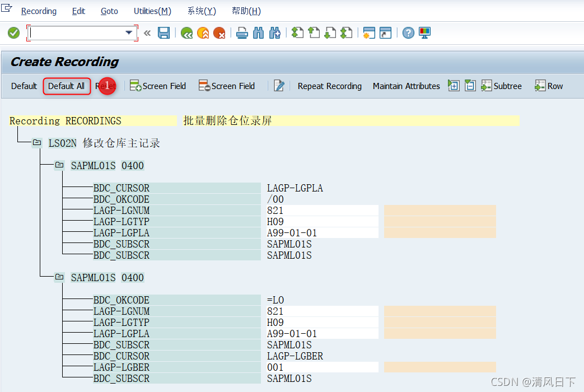
Task: Click the Save toolbar icon
Action: click(x=163, y=33)
